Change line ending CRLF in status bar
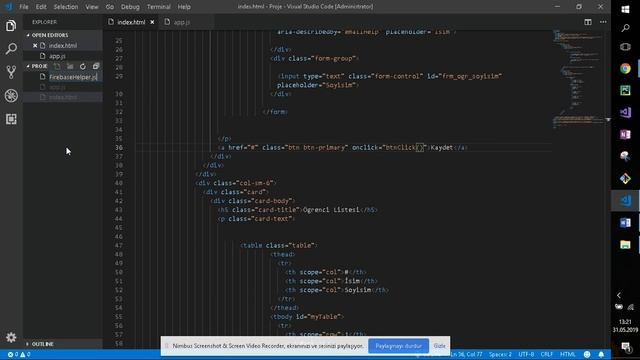640x360 pixels. [547, 354]
